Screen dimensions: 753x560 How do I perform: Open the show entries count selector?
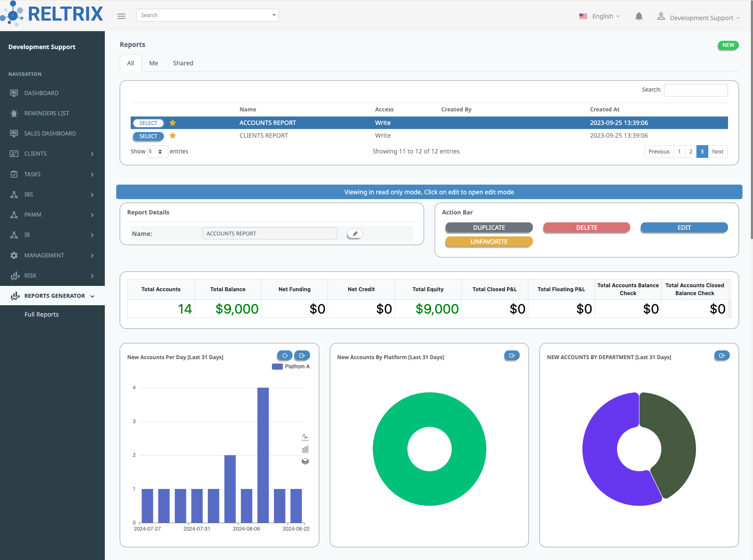157,152
